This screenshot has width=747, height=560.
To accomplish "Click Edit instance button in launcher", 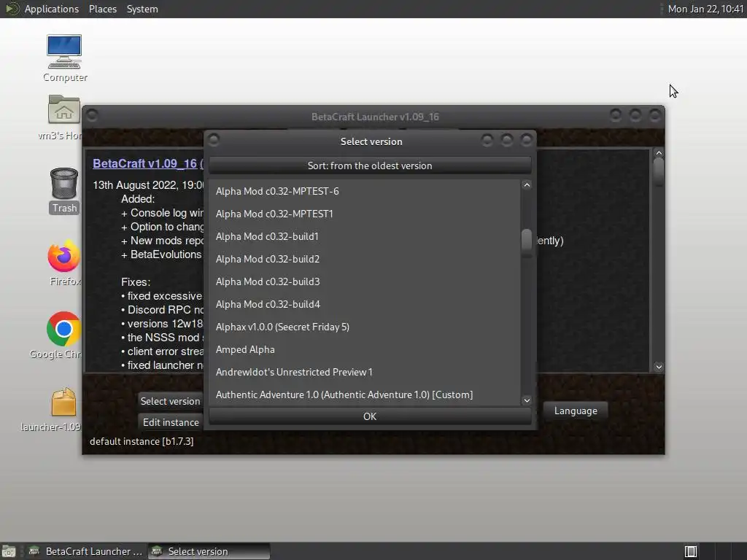I will click(170, 422).
